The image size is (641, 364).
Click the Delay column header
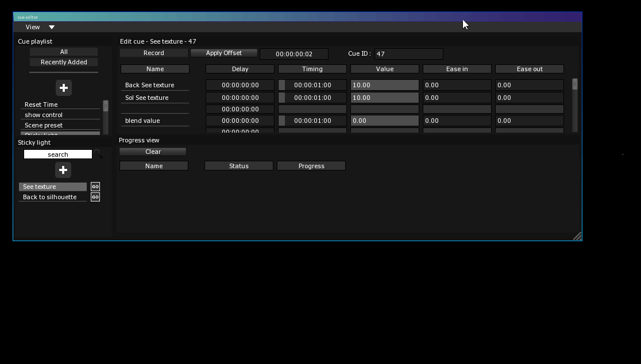(240, 69)
